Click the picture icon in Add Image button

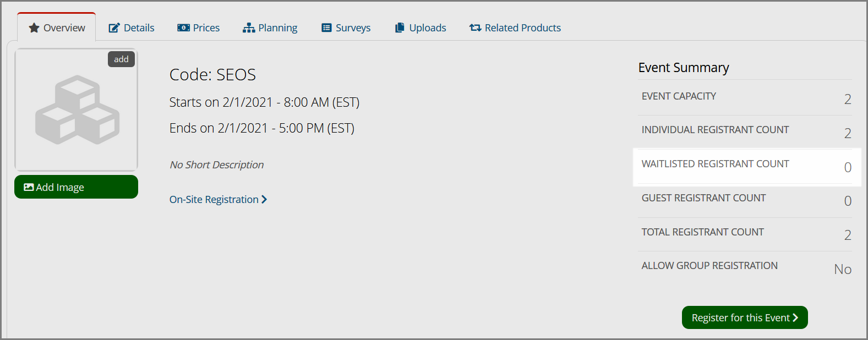pos(29,187)
